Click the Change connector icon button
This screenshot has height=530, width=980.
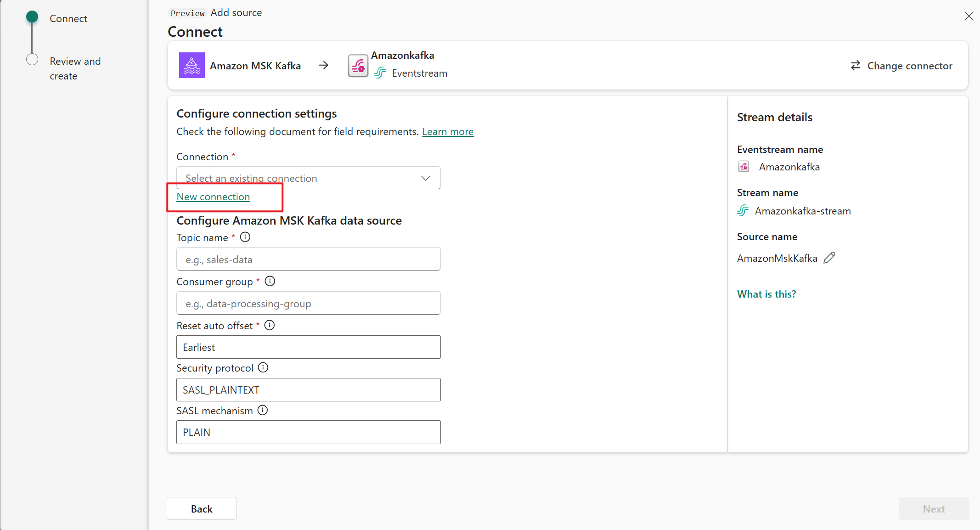(x=855, y=65)
